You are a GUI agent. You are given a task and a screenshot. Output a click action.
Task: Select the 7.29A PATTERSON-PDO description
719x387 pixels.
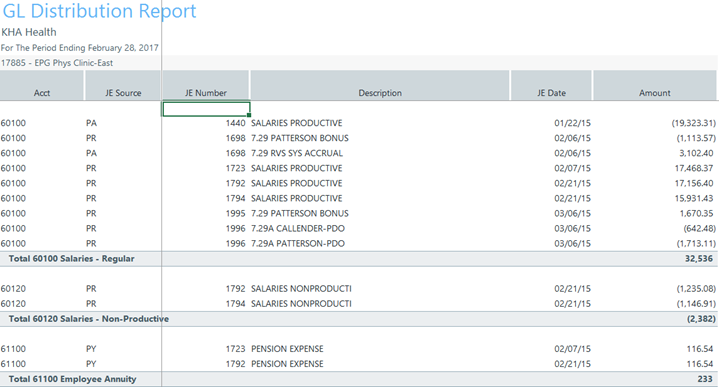click(x=298, y=243)
